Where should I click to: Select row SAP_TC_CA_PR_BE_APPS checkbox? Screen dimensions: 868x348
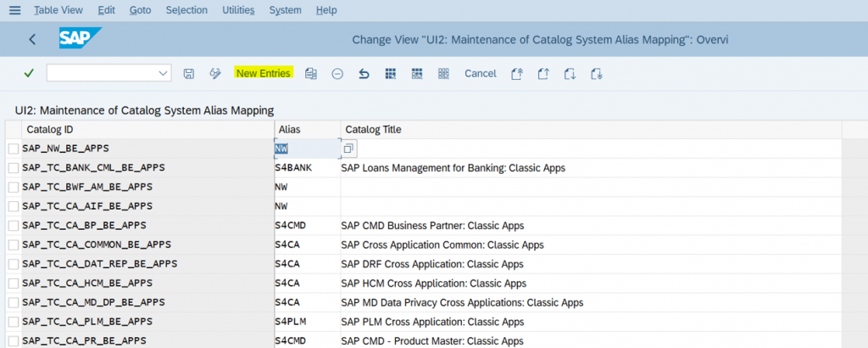14,341
